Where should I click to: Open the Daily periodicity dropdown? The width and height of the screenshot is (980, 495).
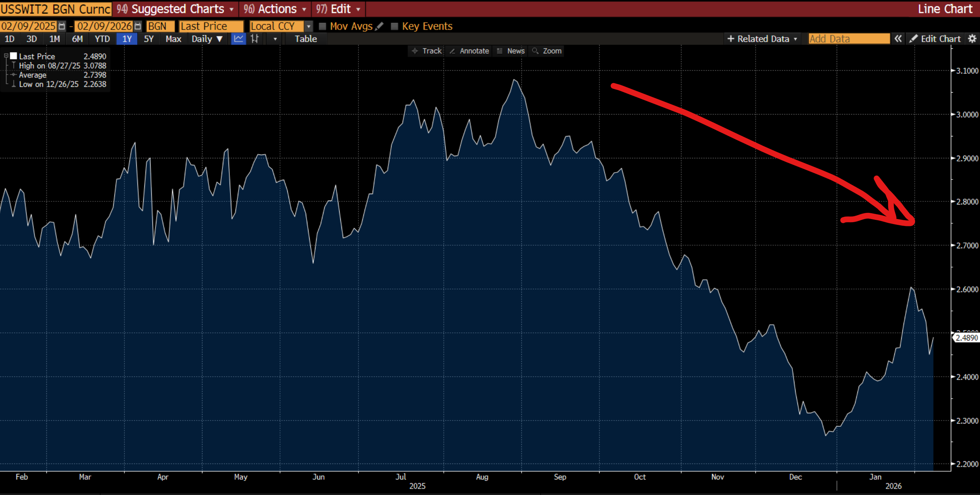click(x=207, y=39)
